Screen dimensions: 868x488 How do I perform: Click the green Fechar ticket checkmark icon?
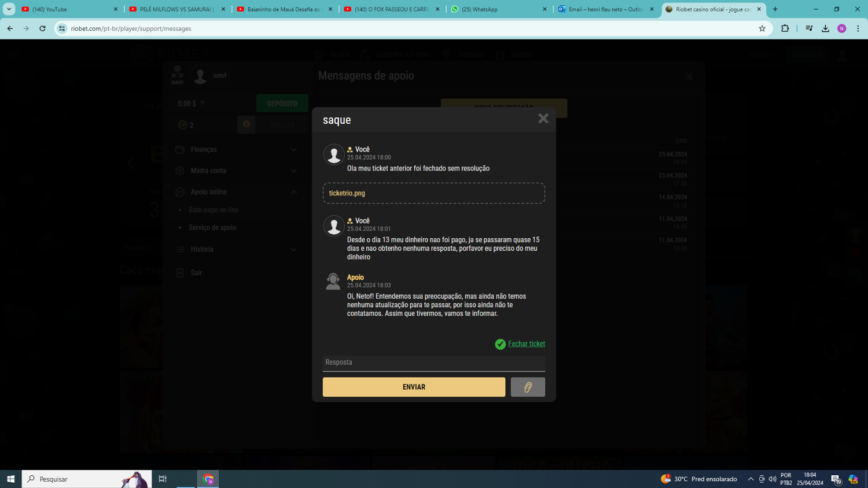coord(500,344)
